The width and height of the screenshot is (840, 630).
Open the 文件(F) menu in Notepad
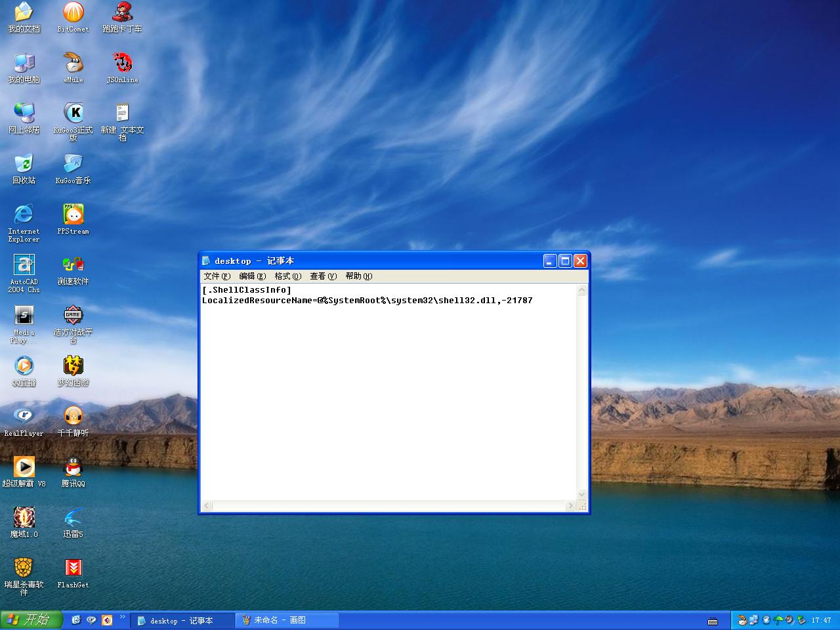click(x=217, y=276)
